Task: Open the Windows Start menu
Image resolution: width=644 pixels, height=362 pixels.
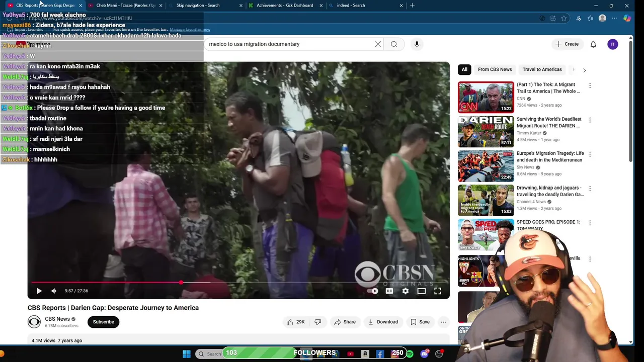Action: pyautogui.click(x=187, y=354)
